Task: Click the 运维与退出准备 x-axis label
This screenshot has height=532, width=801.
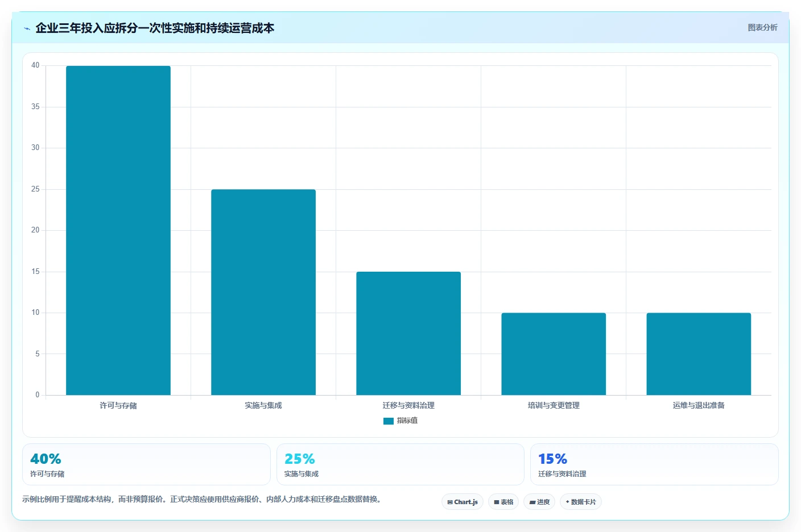Action: pos(699,405)
